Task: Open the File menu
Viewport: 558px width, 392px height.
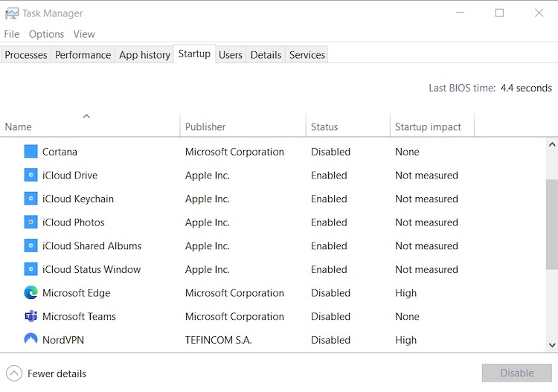Action: [12, 34]
